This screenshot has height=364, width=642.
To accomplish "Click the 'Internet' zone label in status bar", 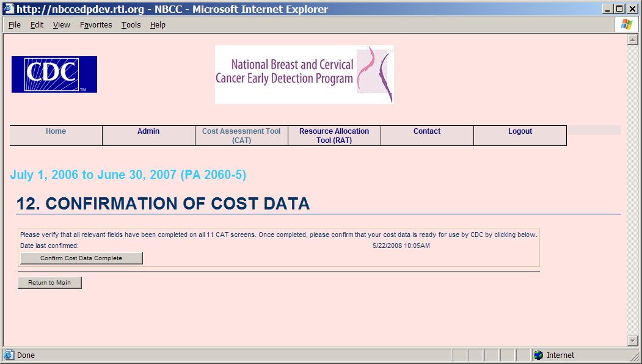I will click(x=560, y=355).
